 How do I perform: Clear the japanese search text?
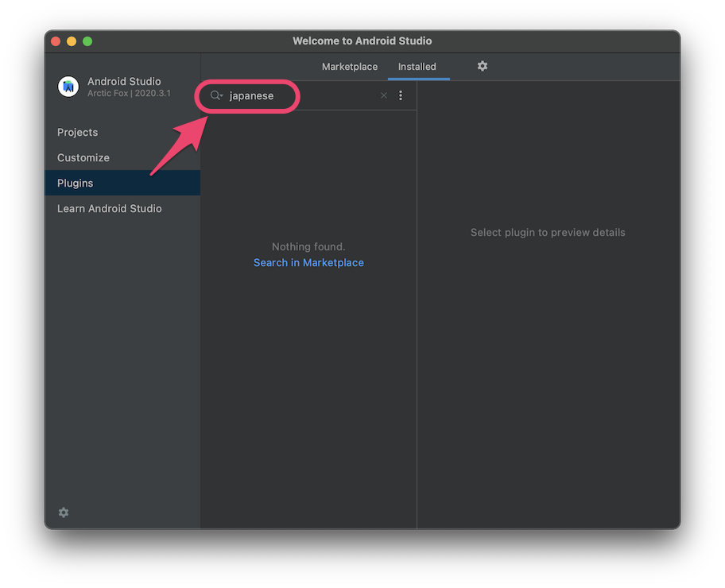pyautogui.click(x=384, y=95)
